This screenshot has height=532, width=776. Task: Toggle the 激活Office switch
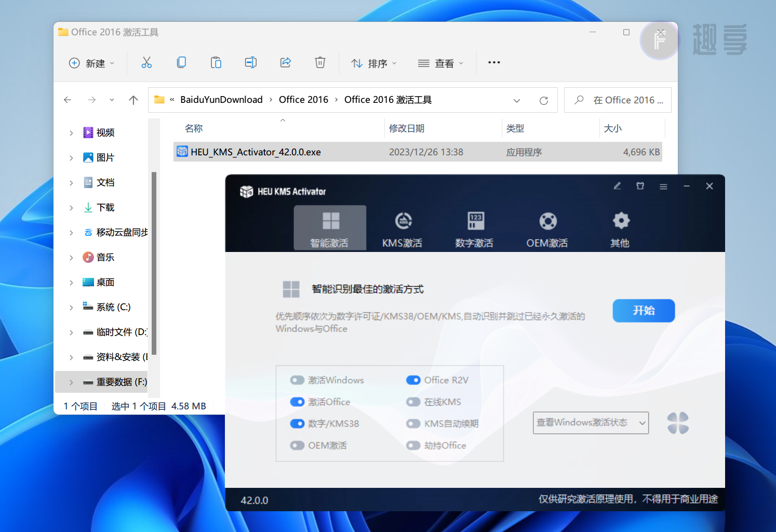click(297, 402)
